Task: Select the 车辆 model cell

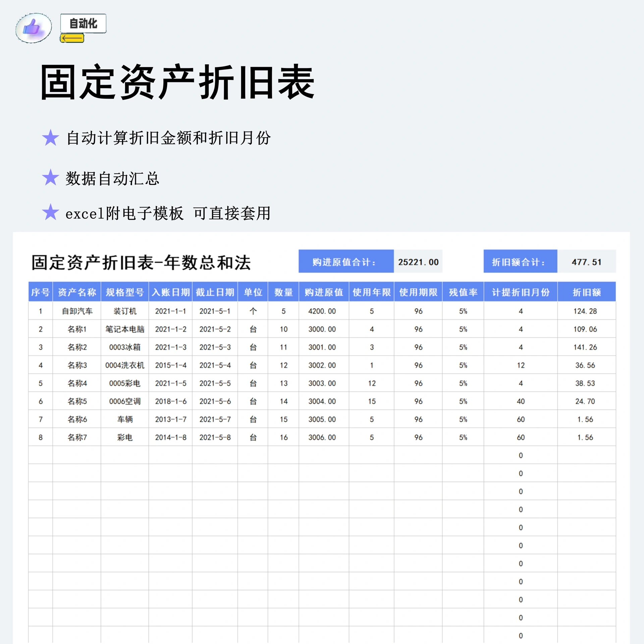Action: (125, 419)
